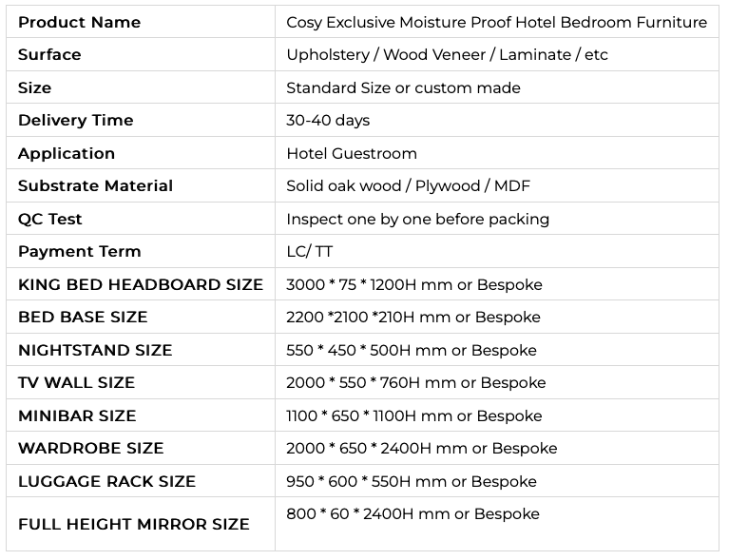Click the 2200 *2100 *210H mm bed base value

point(412,318)
